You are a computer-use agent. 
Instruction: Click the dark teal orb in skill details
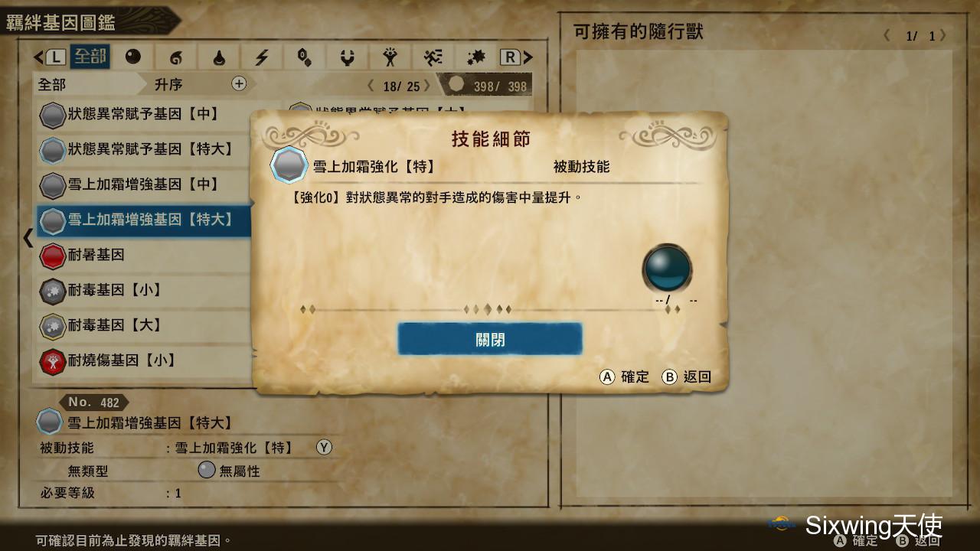pyautogui.click(x=668, y=268)
